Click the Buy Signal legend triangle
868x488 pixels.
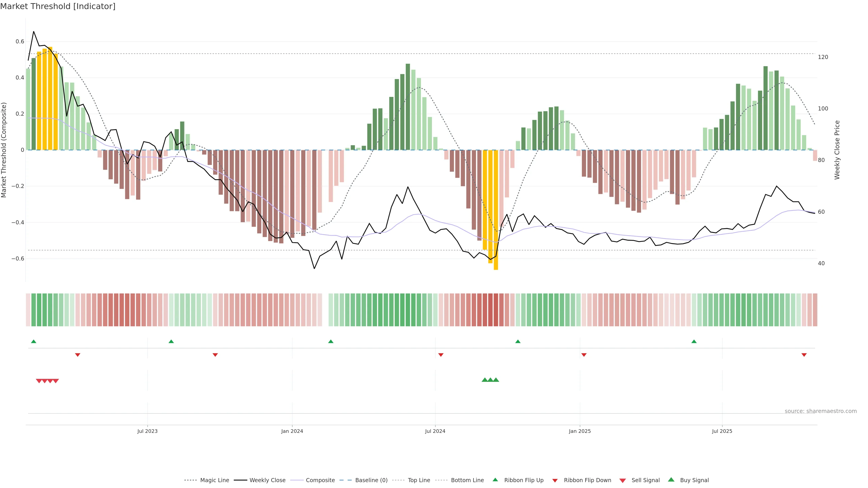pyautogui.click(x=671, y=480)
